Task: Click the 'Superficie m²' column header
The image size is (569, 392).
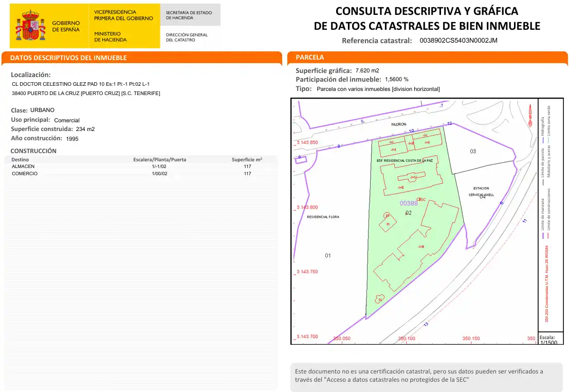Action: coord(247,160)
